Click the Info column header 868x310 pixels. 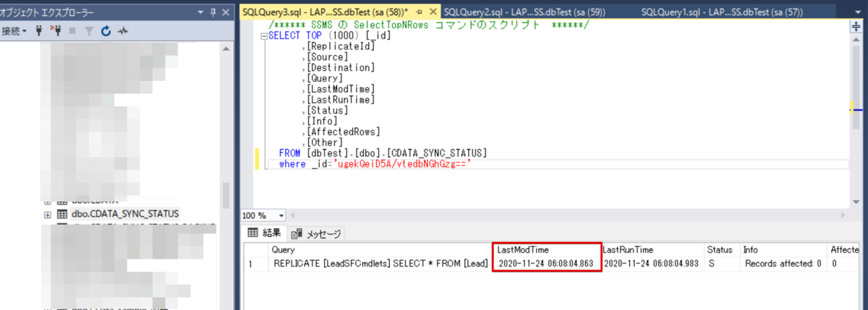pyautogui.click(x=785, y=250)
